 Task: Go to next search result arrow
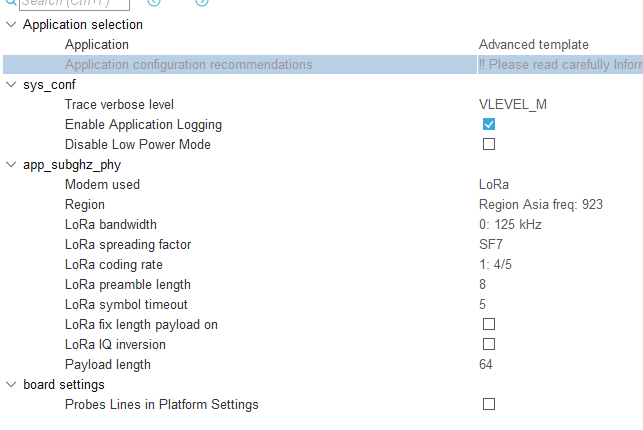tap(202, 2)
